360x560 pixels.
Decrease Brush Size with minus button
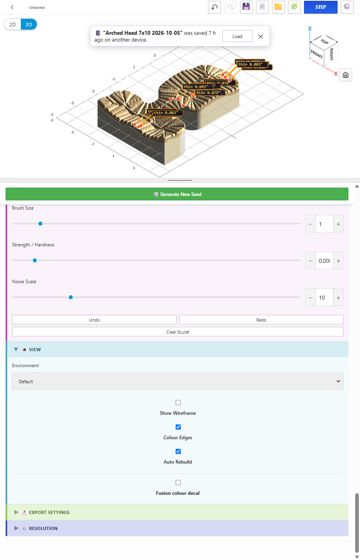click(x=310, y=224)
